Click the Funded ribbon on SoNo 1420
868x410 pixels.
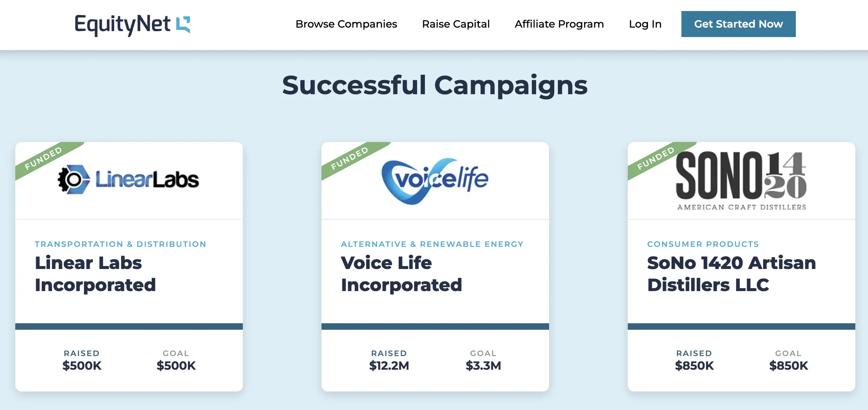pos(656,158)
